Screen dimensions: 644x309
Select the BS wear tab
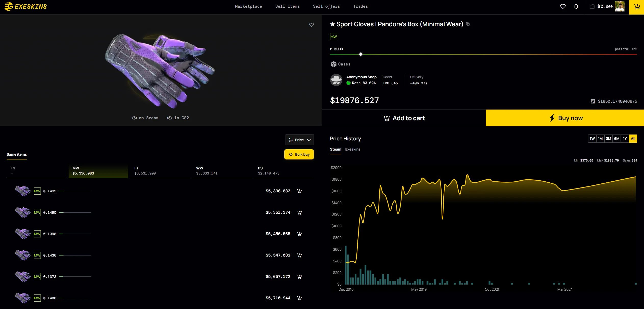pyautogui.click(x=284, y=171)
